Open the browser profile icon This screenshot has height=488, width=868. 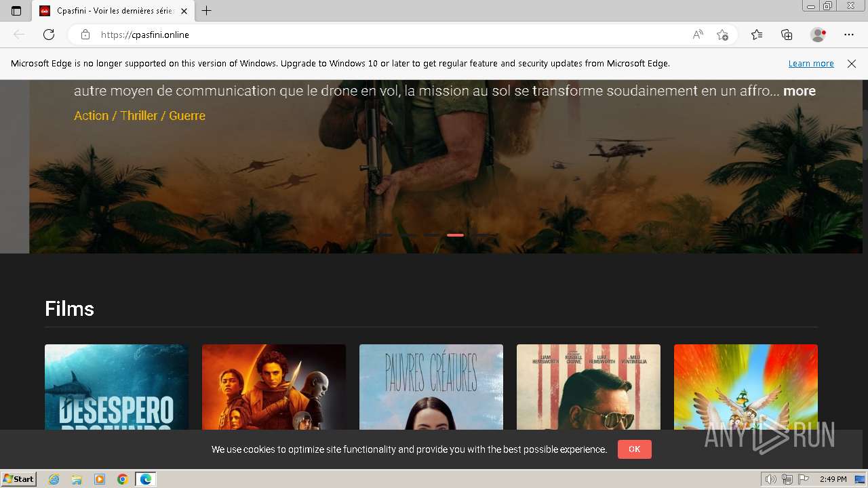tap(818, 35)
